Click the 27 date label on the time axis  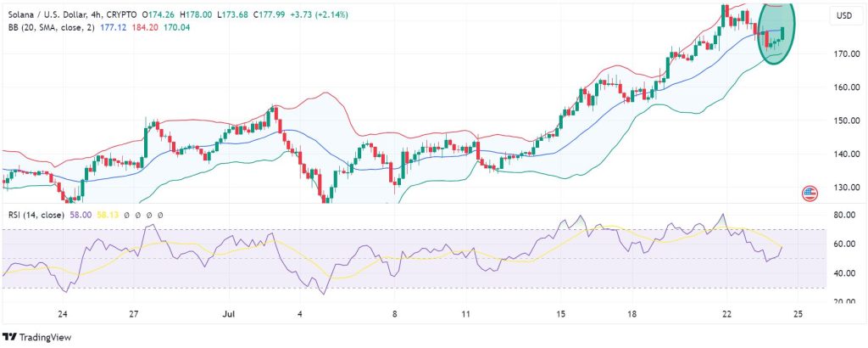coord(133,314)
